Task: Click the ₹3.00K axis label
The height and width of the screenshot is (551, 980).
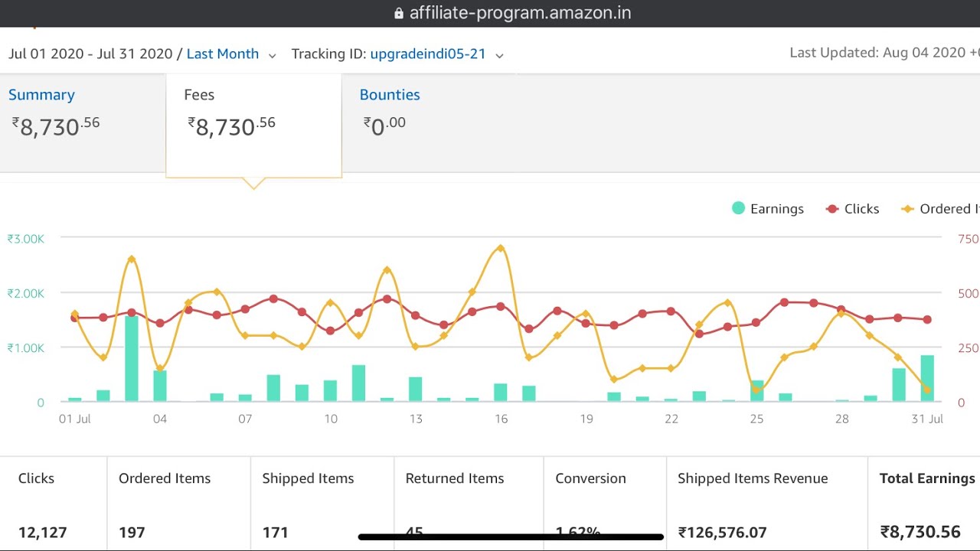Action: (26, 239)
